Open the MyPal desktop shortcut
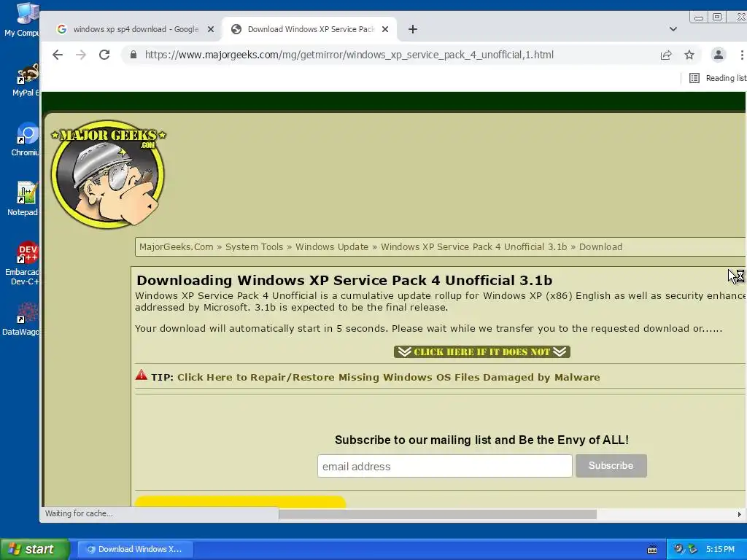This screenshot has height=560, width=747. (25, 80)
